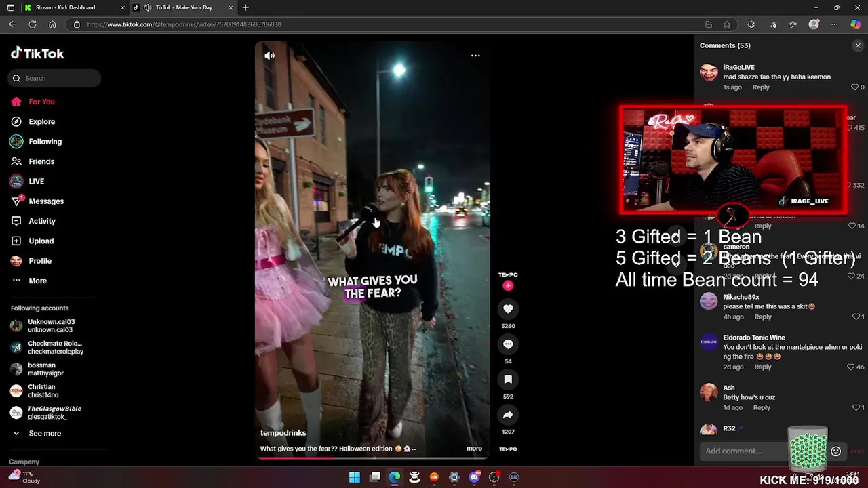The height and width of the screenshot is (488, 868).
Task: Click the comment bubble icon beside the video
Action: coord(508,344)
